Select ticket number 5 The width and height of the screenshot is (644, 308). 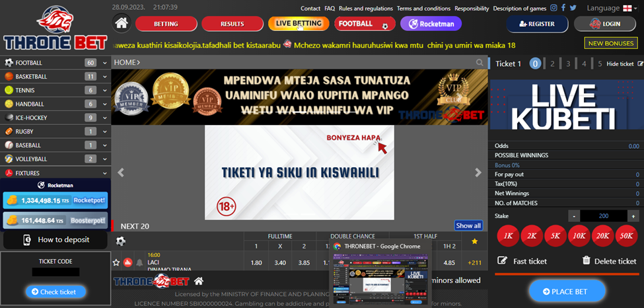(x=600, y=63)
